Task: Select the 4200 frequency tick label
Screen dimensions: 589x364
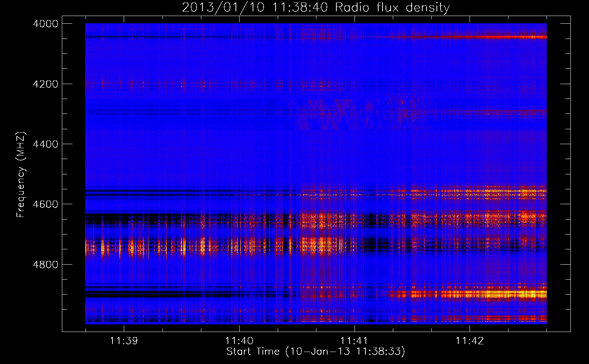Action: tap(46, 84)
